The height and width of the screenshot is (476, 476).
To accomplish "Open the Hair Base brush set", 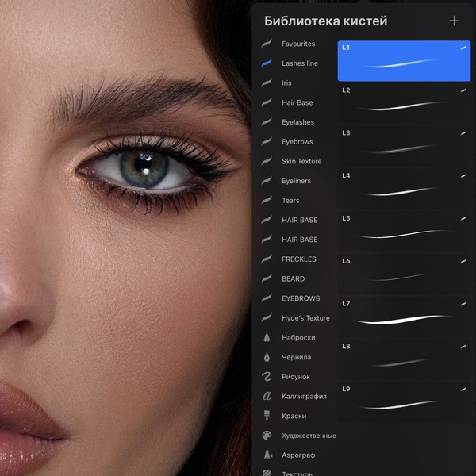I will click(297, 102).
